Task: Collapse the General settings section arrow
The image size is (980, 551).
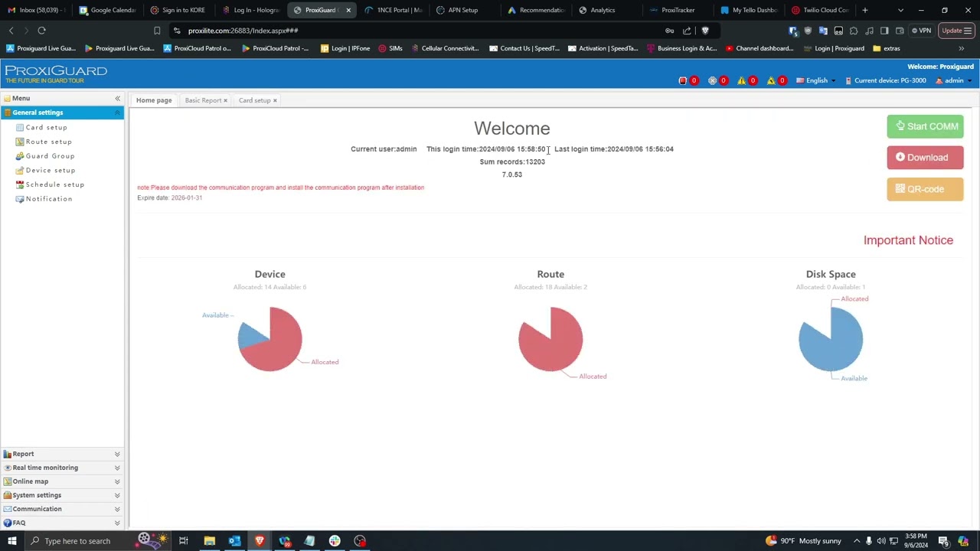Action: pyautogui.click(x=117, y=112)
